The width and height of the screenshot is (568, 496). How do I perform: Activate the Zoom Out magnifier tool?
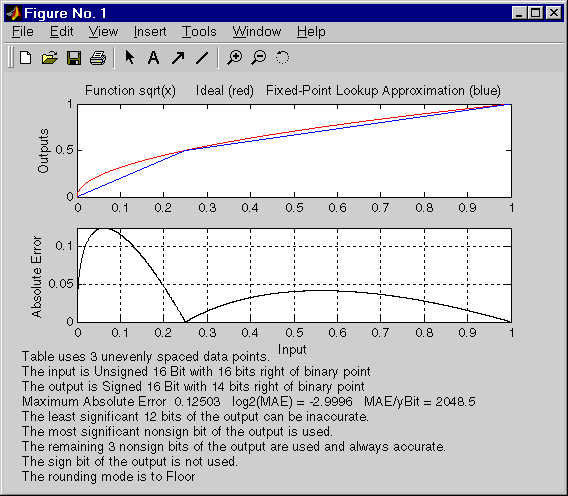(x=259, y=58)
